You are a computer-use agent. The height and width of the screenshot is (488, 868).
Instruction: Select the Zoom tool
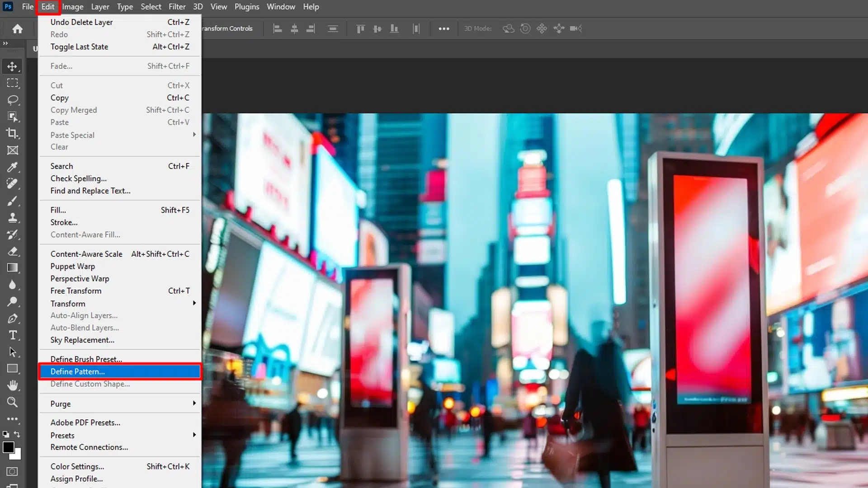coord(12,402)
